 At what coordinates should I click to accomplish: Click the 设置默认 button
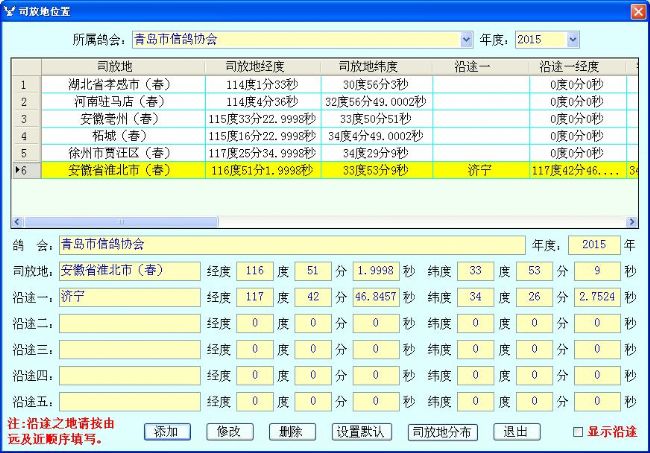(x=361, y=432)
